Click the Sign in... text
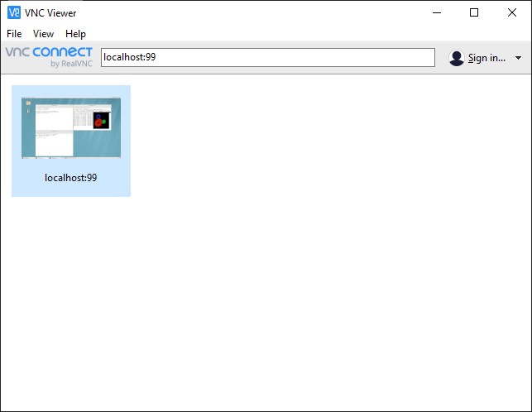The image size is (532, 412). pyautogui.click(x=486, y=58)
